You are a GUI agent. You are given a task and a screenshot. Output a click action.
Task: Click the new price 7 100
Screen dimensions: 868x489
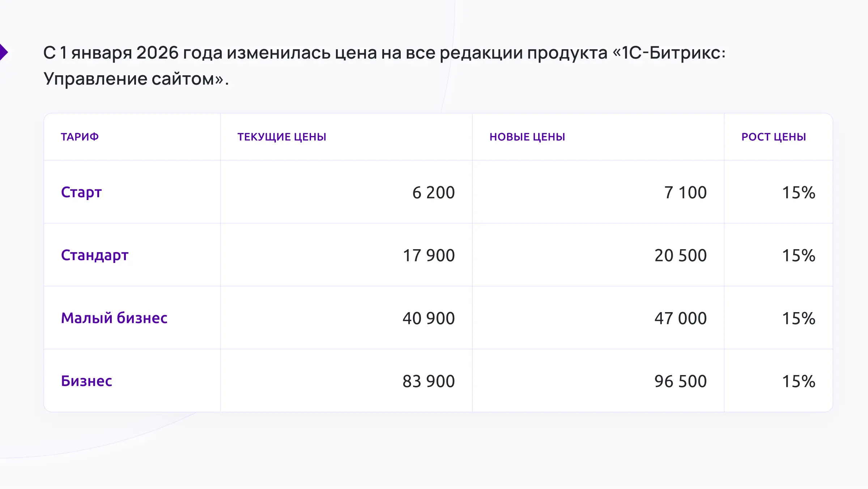[x=685, y=193]
